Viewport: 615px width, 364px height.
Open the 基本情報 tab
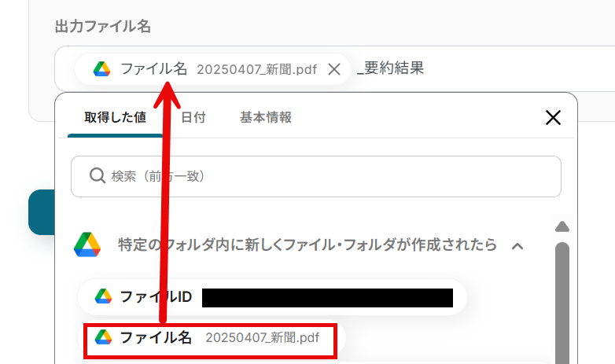pos(266,117)
